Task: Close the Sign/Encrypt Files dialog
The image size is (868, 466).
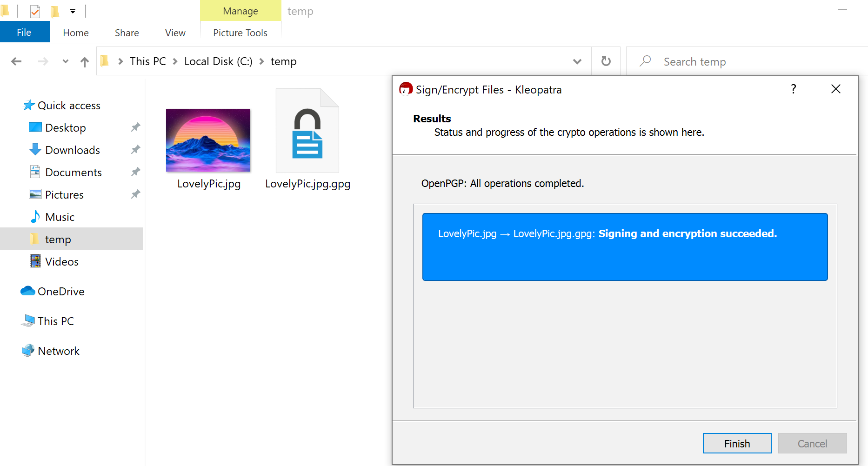Action: pyautogui.click(x=835, y=89)
